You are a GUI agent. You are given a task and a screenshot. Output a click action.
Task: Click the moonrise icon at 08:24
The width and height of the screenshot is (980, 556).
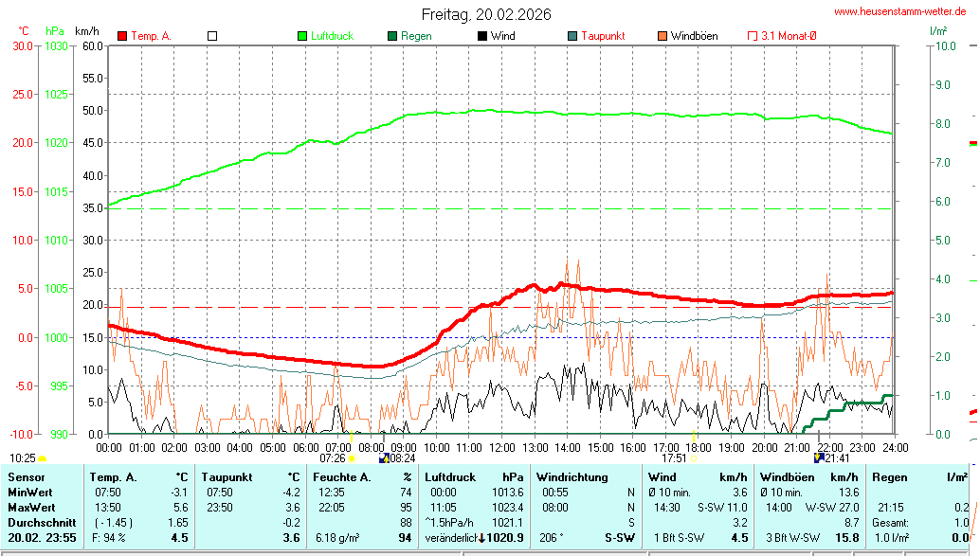pyautogui.click(x=384, y=458)
